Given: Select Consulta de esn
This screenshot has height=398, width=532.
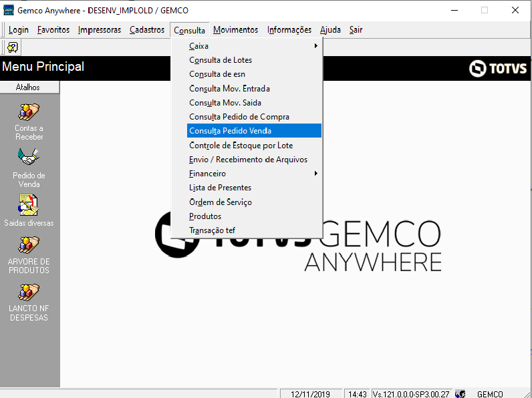Looking at the screenshot, I should click(x=254, y=74).
